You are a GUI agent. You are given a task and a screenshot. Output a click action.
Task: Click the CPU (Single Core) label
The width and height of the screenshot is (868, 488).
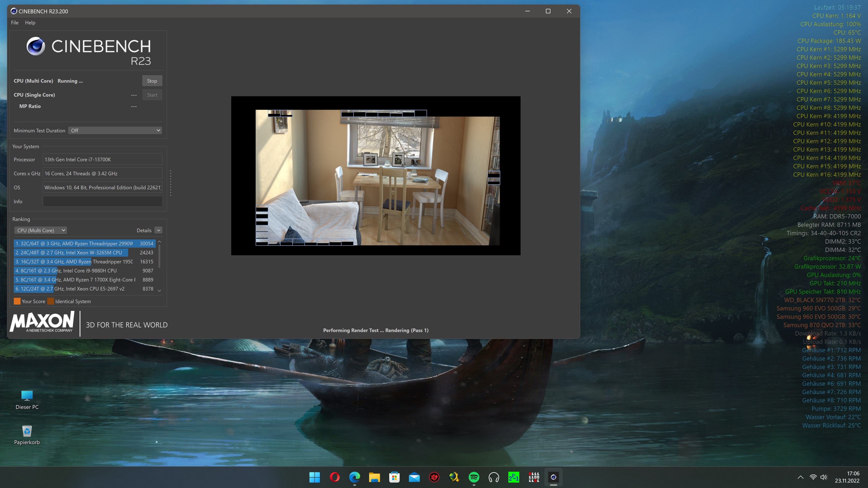pos(34,95)
